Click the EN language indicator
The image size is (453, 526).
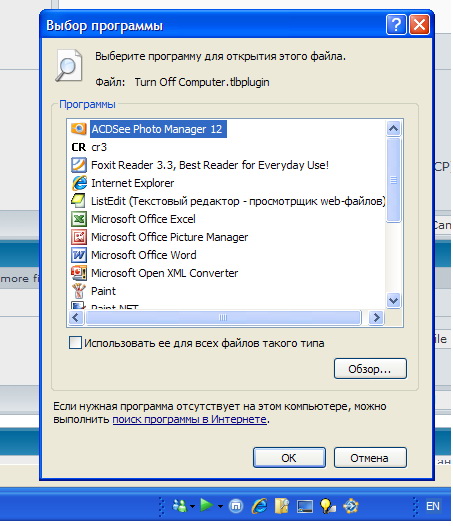433,506
